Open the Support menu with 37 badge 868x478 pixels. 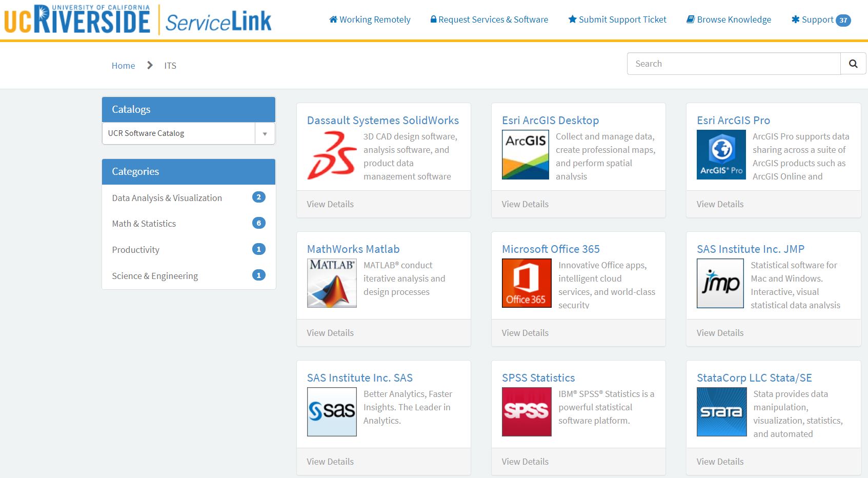point(820,19)
